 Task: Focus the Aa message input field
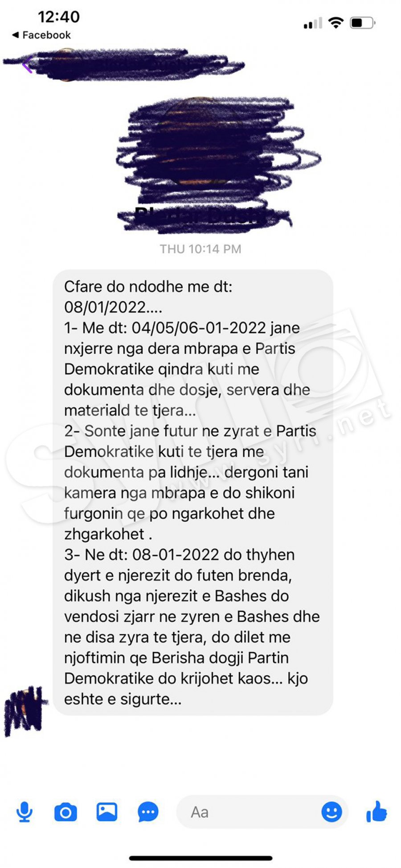[x=262, y=812]
